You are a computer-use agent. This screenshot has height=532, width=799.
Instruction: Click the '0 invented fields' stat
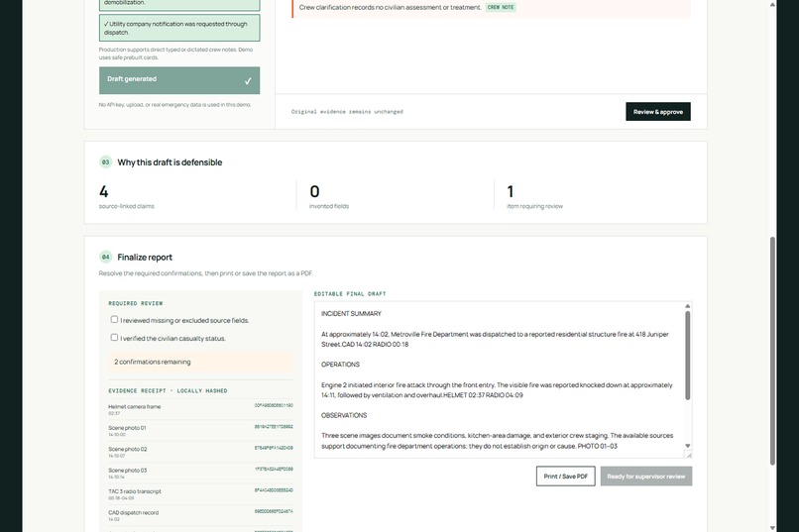pyautogui.click(x=329, y=196)
